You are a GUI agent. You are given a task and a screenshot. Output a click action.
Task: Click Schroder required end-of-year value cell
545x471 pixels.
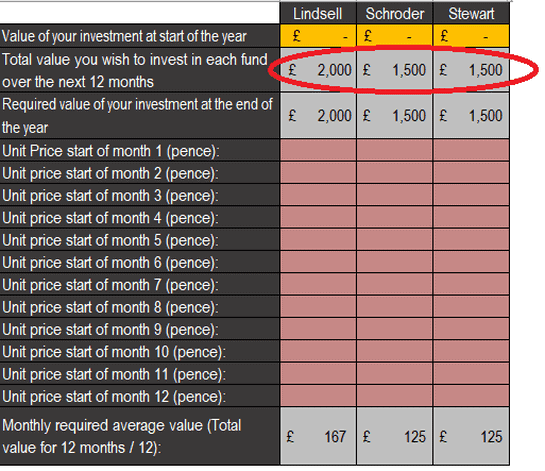point(394,115)
